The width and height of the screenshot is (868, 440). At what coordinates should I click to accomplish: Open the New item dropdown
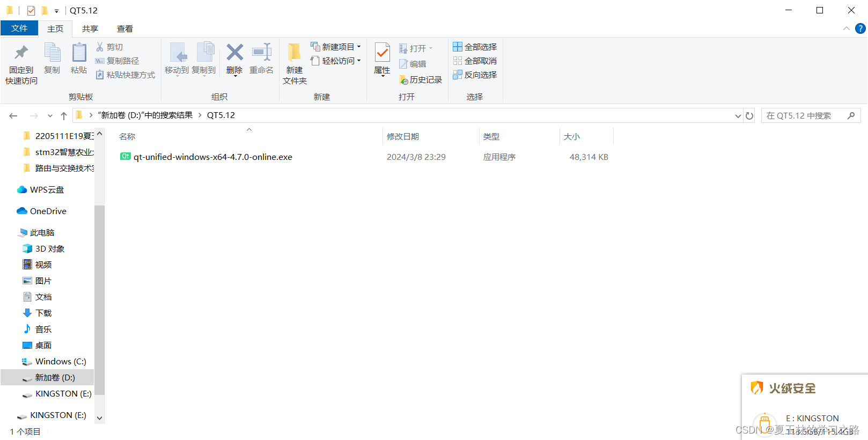tap(336, 47)
